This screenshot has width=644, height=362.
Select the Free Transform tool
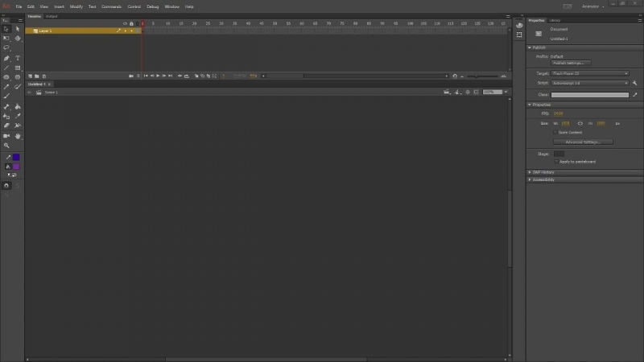6,38
